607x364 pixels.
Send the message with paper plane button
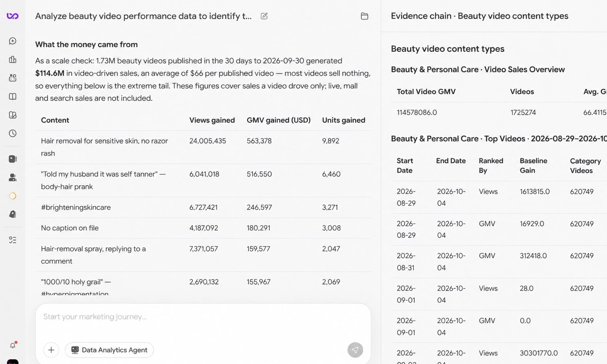(355, 350)
